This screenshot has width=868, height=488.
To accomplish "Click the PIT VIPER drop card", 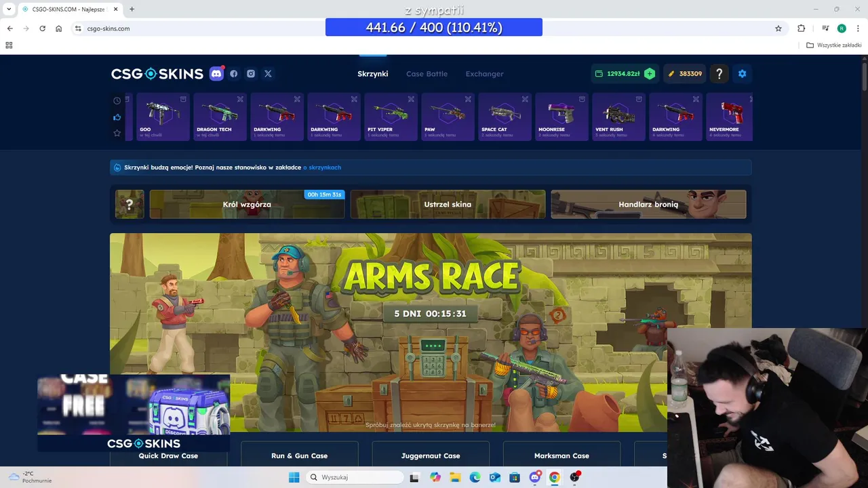I will click(391, 117).
